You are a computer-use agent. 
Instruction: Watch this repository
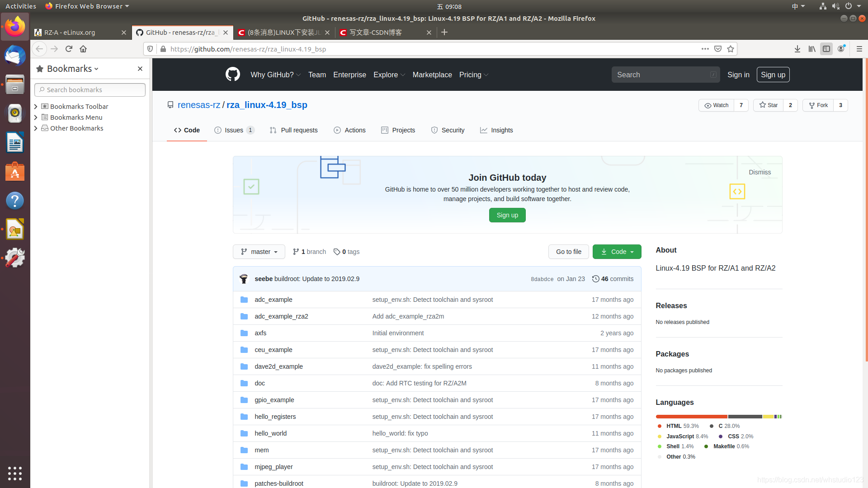click(x=717, y=105)
